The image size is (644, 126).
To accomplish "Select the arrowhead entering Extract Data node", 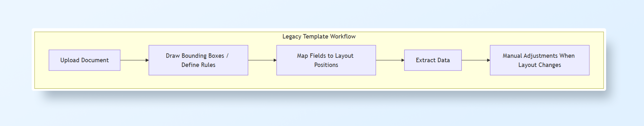I will click(403, 60).
